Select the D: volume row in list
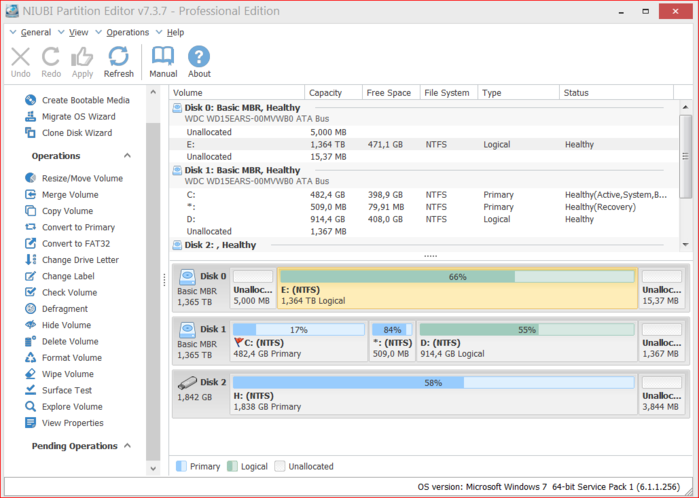The height and width of the screenshot is (498, 699). (x=424, y=219)
